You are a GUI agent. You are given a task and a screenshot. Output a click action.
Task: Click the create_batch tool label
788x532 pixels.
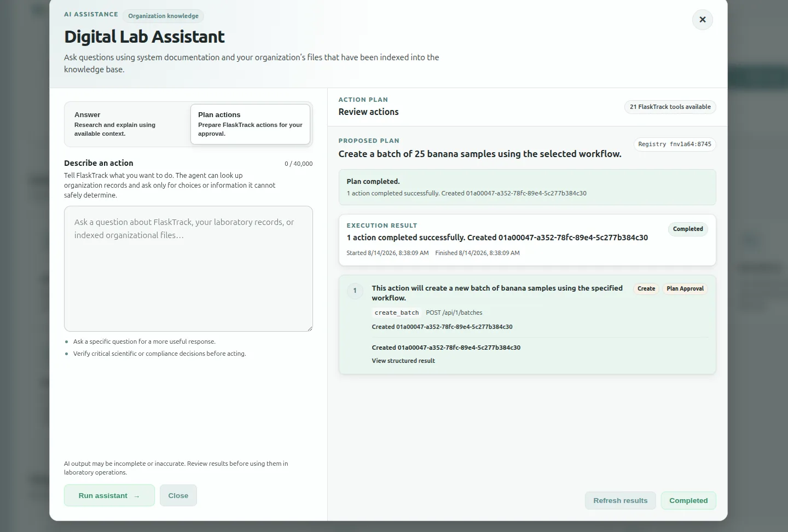(397, 313)
